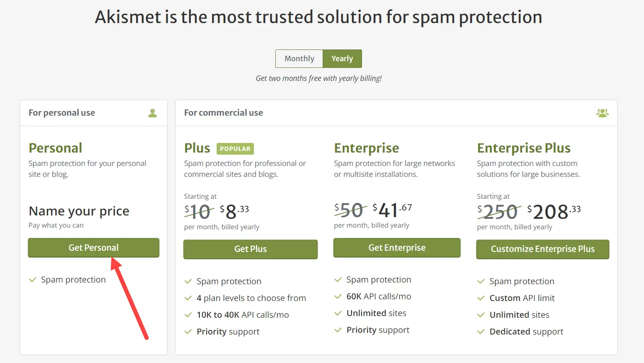Click the single-person icon in personal header
Image resolution: width=644 pixels, height=363 pixels.
(x=153, y=113)
